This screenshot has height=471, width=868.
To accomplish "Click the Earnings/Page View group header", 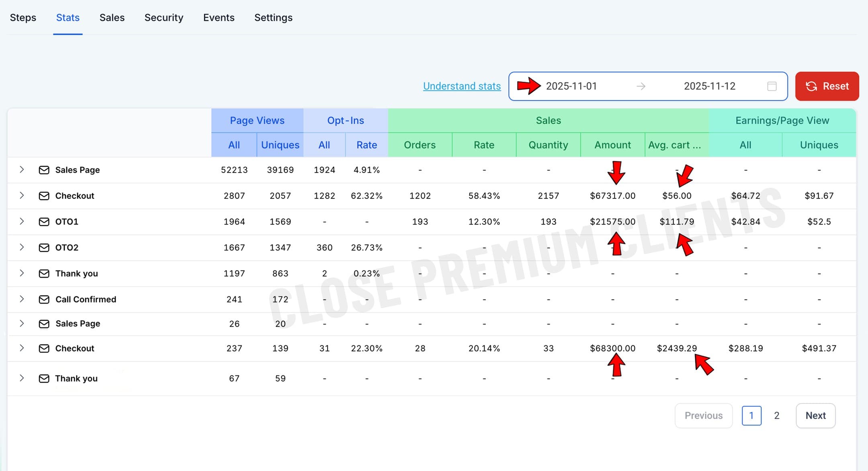I will tap(782, 121).
